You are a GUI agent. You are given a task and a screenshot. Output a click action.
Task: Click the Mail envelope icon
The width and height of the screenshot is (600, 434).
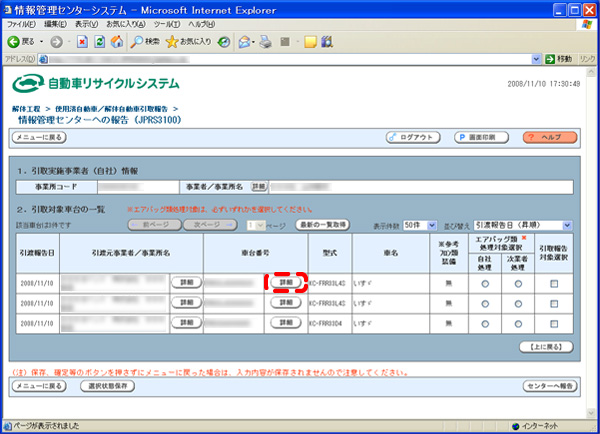[244, 42]
